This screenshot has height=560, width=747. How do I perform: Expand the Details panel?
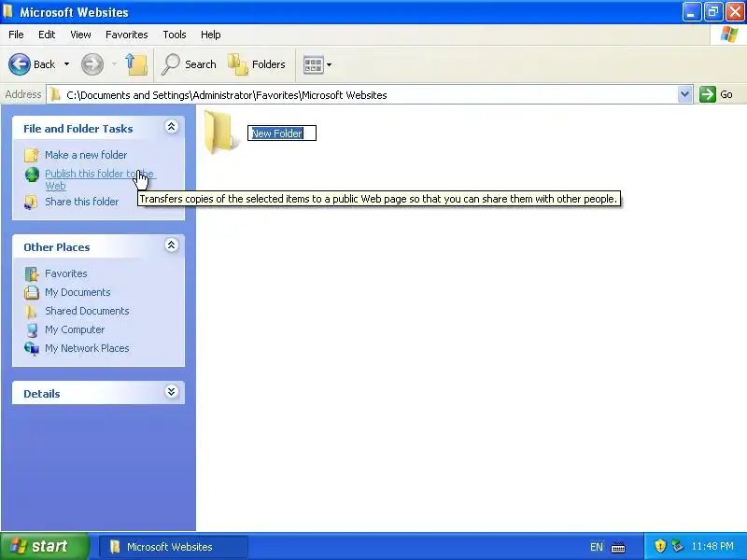pyautogui.click(x=172, y=391)
